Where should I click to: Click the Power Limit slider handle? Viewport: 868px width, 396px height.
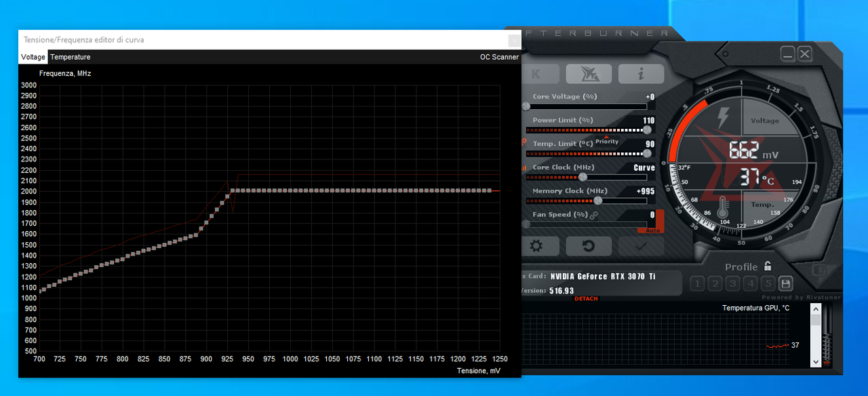coord(647,130)
